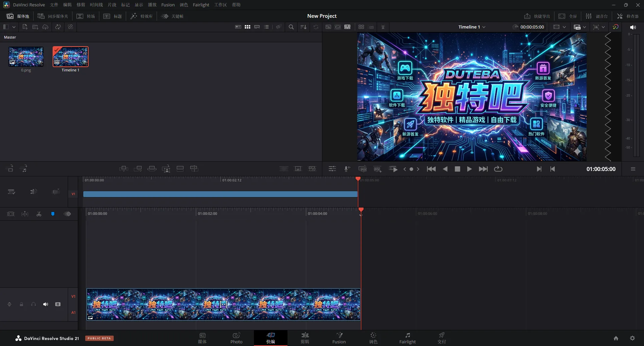Image resolution: width=644 pixels, height=346 pixels.
Task: Click the 全屏 full screen button
Action: pyautogui.click(x=568, y=16)
